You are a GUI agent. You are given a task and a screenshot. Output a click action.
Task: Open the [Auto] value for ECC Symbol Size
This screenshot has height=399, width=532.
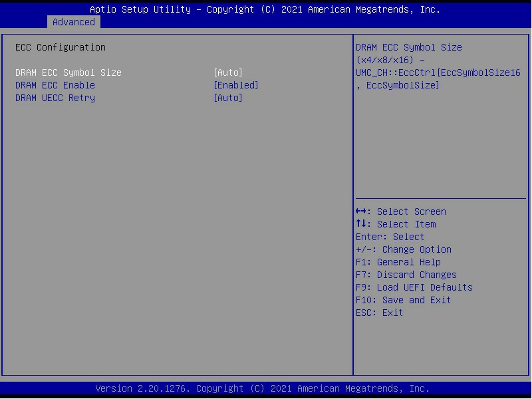coord(228,72)
